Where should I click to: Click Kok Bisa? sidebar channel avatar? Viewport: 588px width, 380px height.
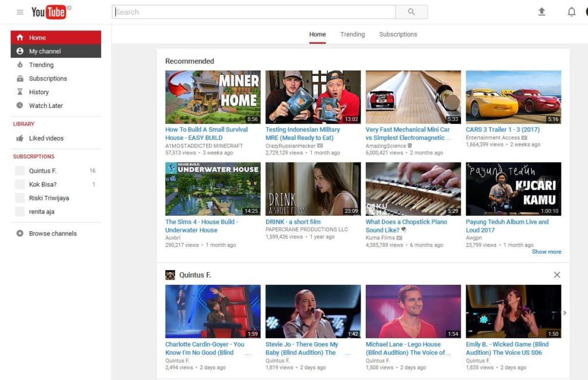(x=20, y=184)
